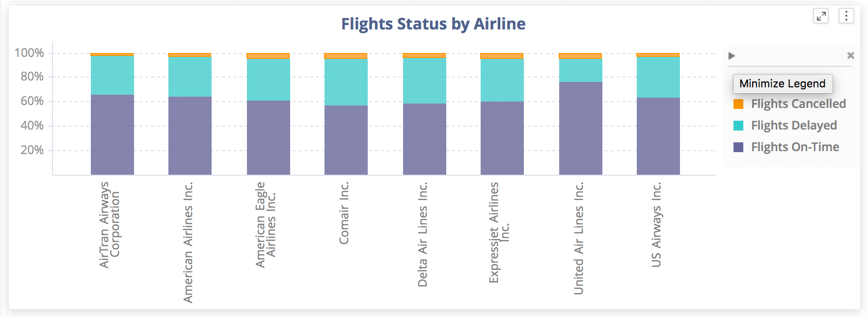The image size is (868, 317).
Task: Click United Air Lines on-time bar segment
Action: 580,128
